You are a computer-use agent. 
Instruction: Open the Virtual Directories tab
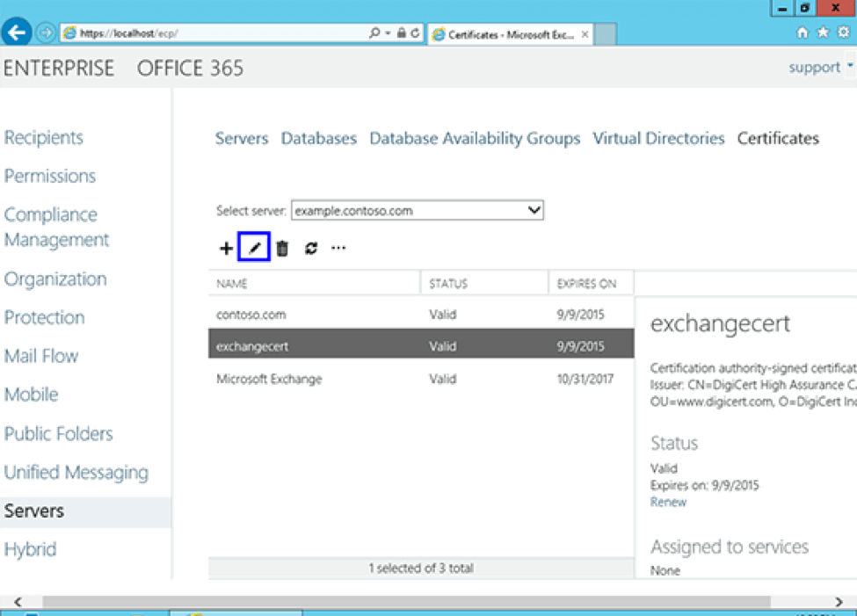point(658,139)
